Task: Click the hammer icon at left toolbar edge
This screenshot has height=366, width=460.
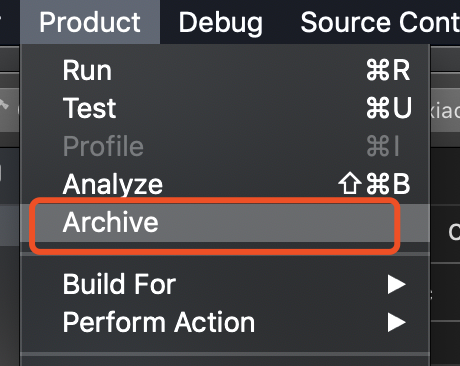Action: [x=3, y=105]
